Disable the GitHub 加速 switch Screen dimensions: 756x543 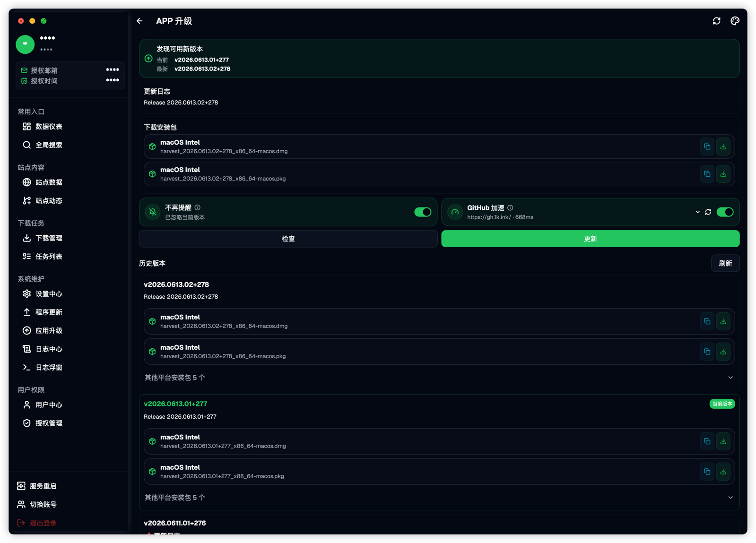click(725, 212)
